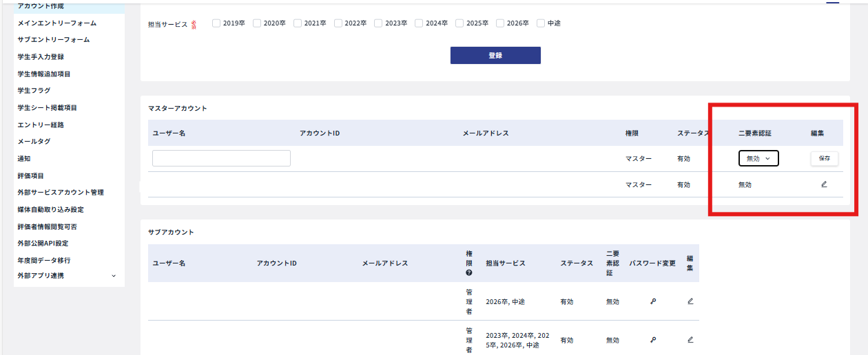The image size is (868, 355).
Task: Select the 2021卒 checkbox
Action: tap(298, 23)
